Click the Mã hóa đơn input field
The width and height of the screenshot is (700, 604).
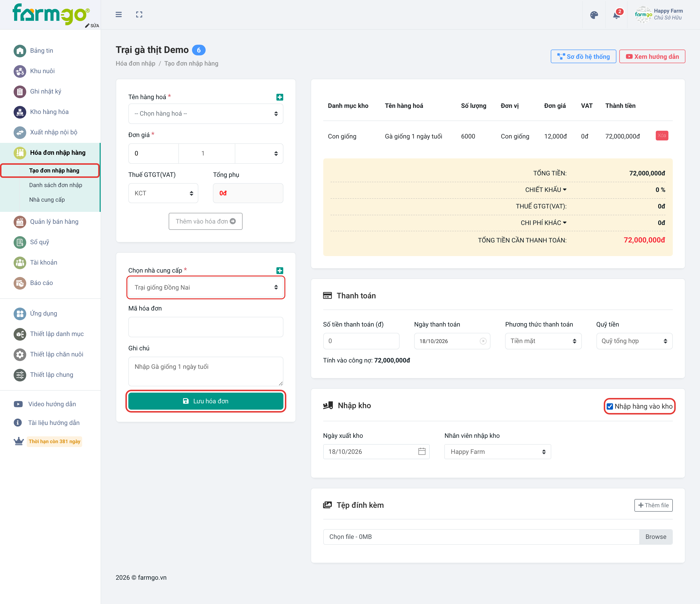point(206,327)
